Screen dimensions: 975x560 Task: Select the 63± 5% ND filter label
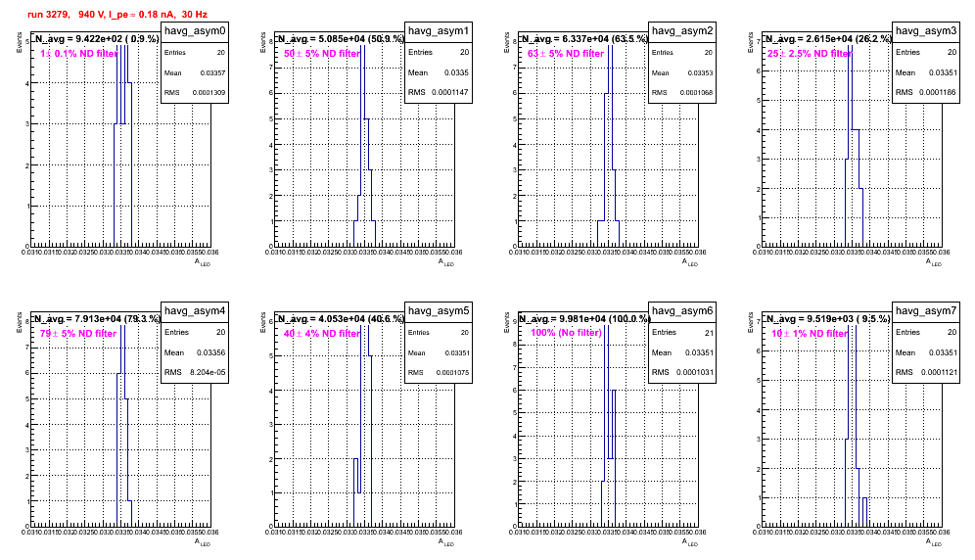click(x=566, y=54)
